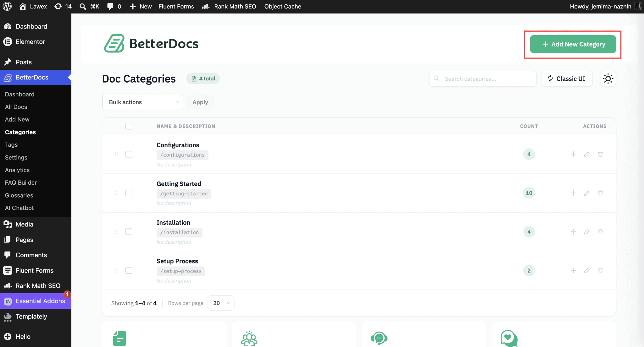Image resolution: width=644 pixels, height=347 pixels.
Task: Click the Getting Started count badge 10
Action: pos(529,193)
